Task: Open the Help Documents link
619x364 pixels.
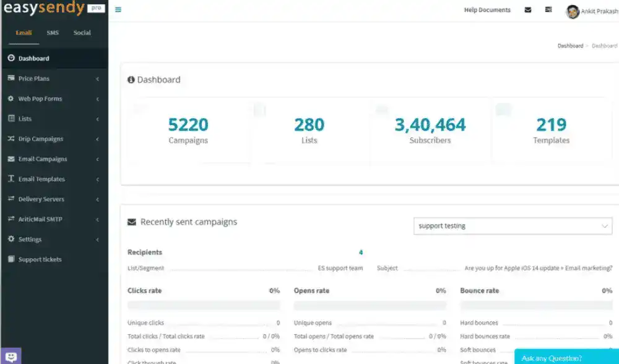Action: pyautogui.click(x=487, y=10)
